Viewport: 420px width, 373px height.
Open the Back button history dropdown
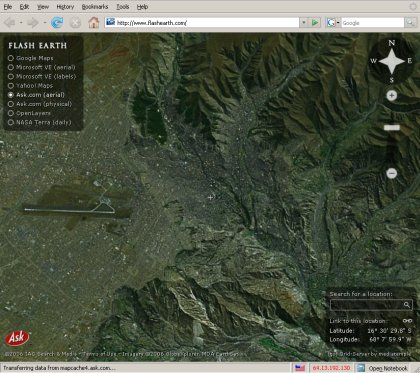21,23
